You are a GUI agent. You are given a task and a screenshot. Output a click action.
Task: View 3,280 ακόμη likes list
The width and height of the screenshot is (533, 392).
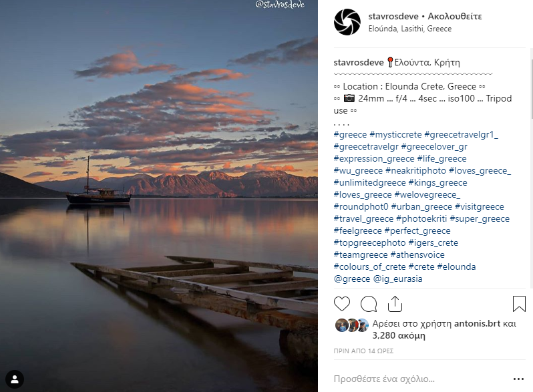(399, 335)
